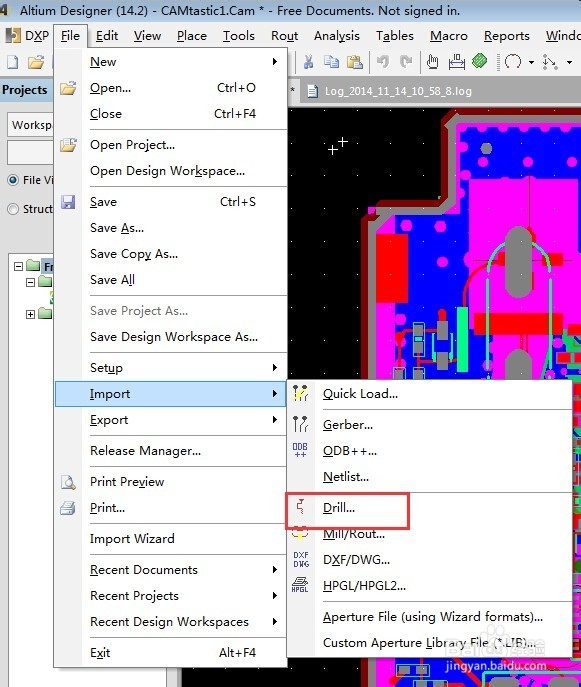The height and width of the screenshot is (687, 581).
Task: Choose Print Preview menu item
Action: point(171,482)
